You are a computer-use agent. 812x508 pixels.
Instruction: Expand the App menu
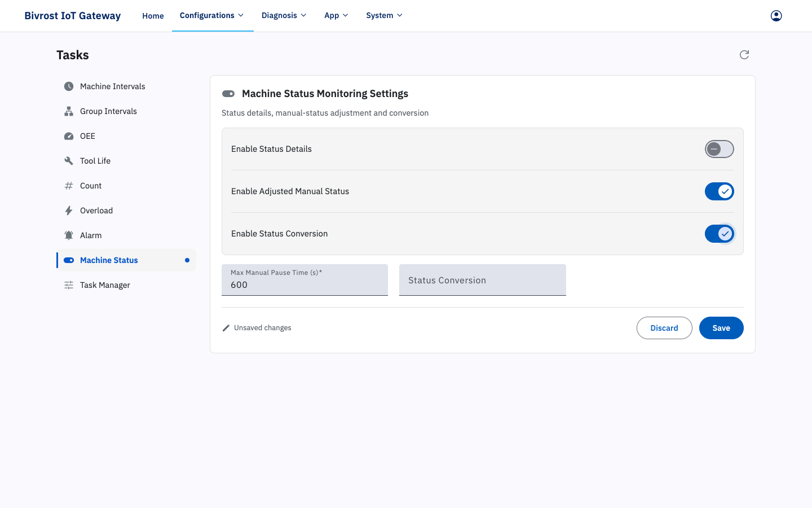click(x=336, y=15)
